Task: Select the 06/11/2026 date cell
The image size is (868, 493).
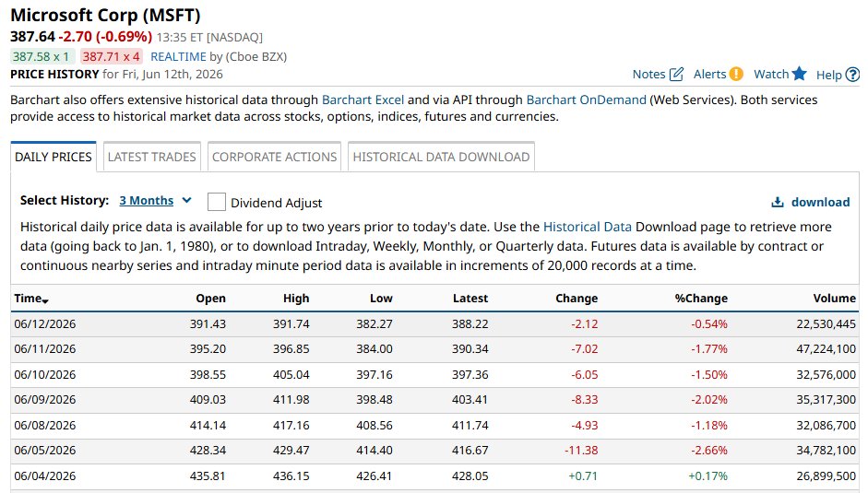Action: point(45,349)
